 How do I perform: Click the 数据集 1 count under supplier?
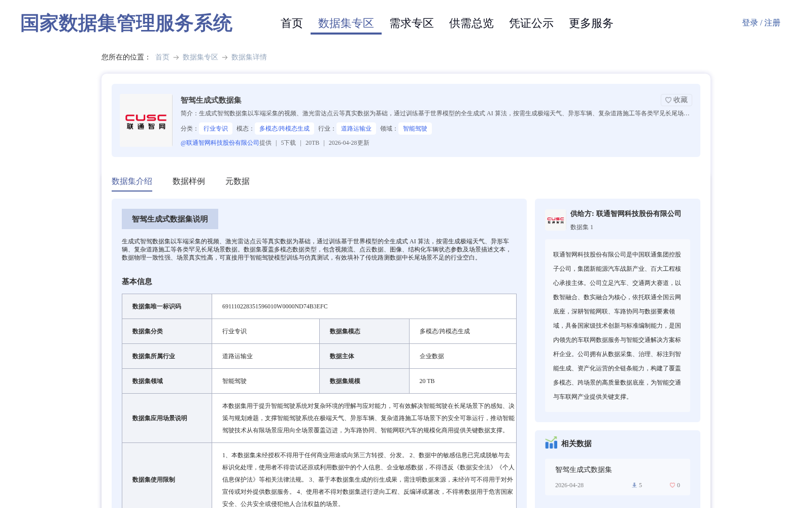[582, 227]
